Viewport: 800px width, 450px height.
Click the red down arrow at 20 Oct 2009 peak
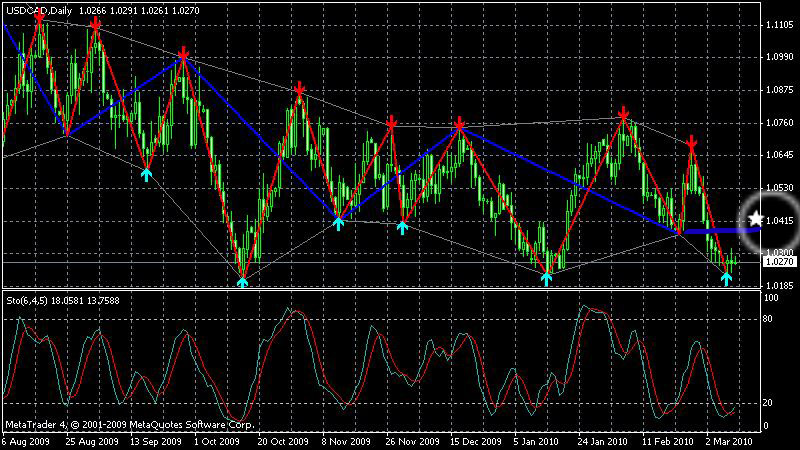(299, 88)
